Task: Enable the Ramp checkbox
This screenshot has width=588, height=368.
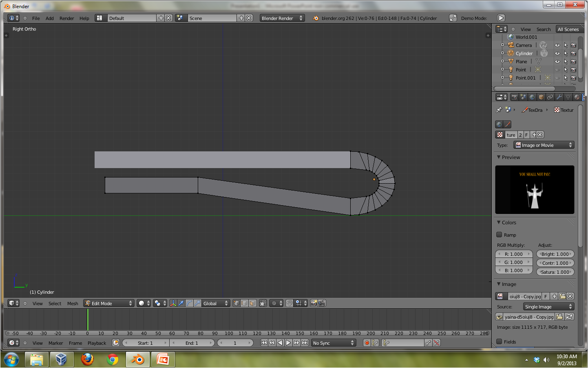Action: [499, 235]
